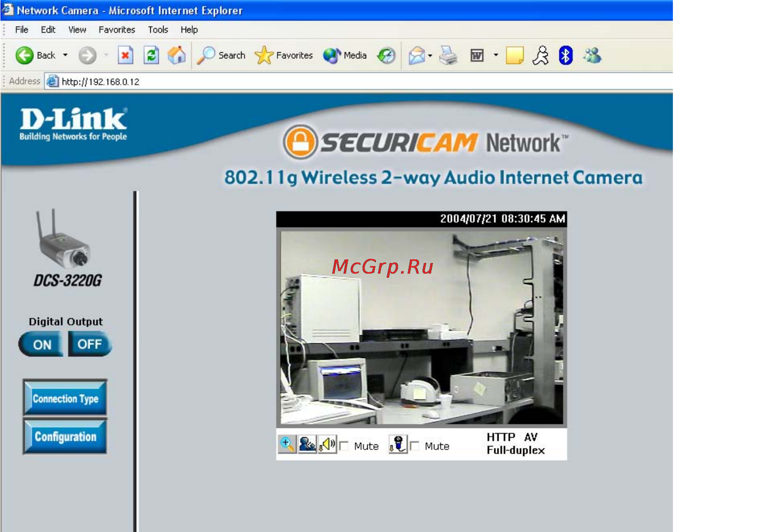Image resolution: width=759 pixels, height=532 pixels.
Task: Open Connection Type settings
Action: coord(65,398)
